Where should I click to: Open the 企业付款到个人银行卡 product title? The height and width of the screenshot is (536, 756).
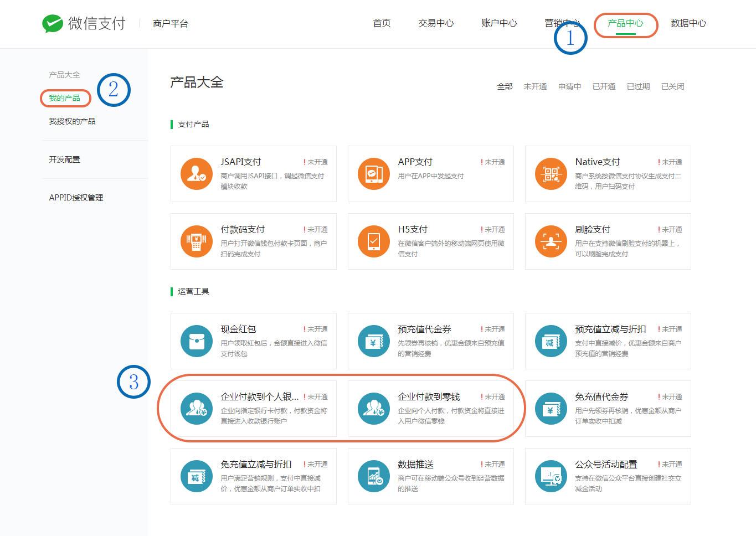pyautogui.click(x=259, y=396)
